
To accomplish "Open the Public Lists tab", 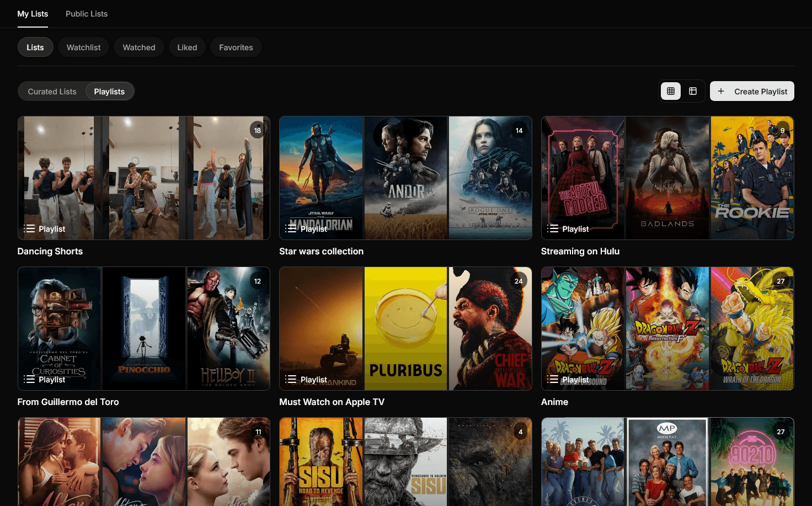I will pyautogui.click(x=87, y=14).
